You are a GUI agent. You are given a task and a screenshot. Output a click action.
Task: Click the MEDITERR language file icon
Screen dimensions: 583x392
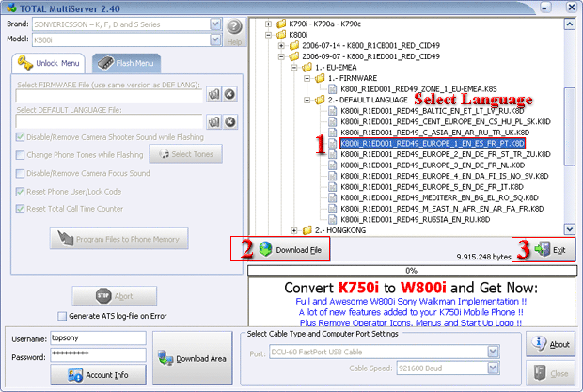click(x=332, y=197)
